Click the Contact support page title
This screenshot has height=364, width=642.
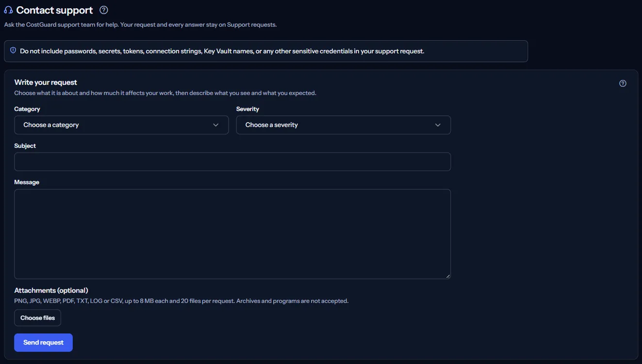click(54, 10)
